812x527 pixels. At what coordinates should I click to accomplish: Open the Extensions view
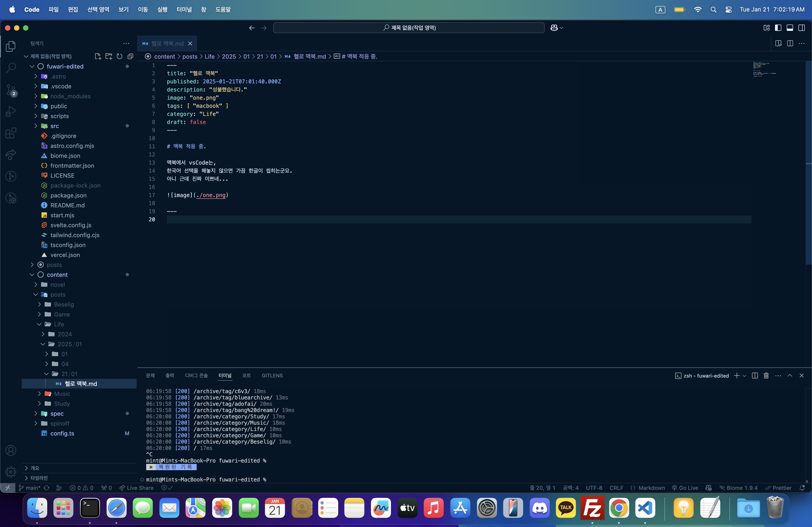tap(11, 133)
